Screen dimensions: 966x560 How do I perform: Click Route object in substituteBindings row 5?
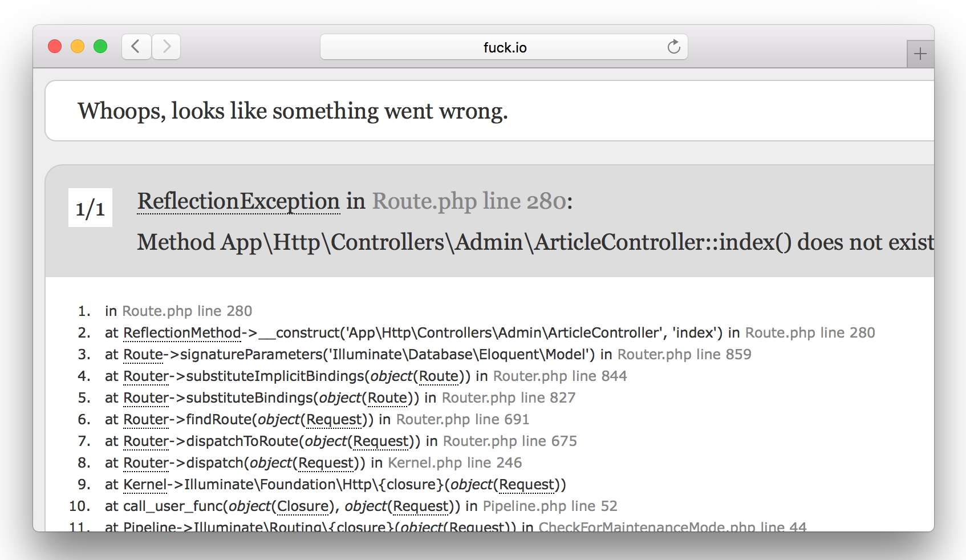[x=387, y=397]
